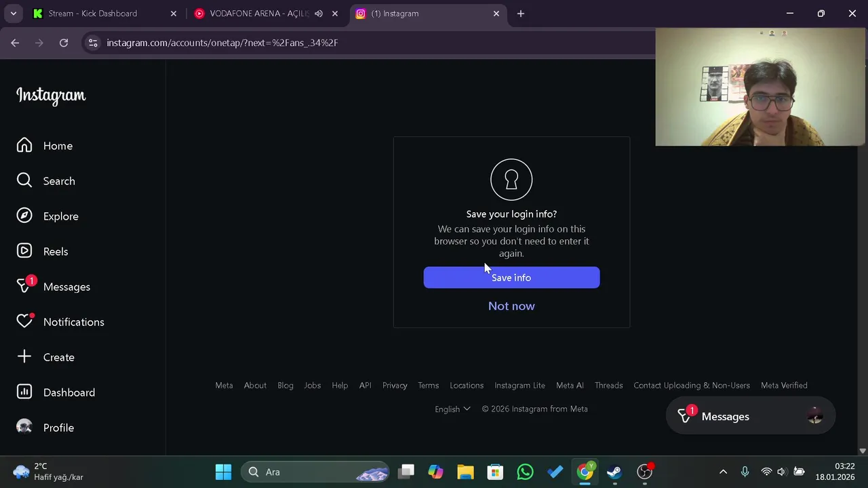
Task: Open the API footer link
Action: coord(365,385)
